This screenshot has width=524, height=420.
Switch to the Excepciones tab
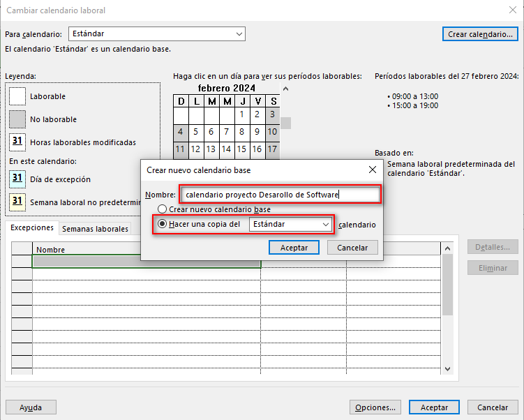(31, 227)
